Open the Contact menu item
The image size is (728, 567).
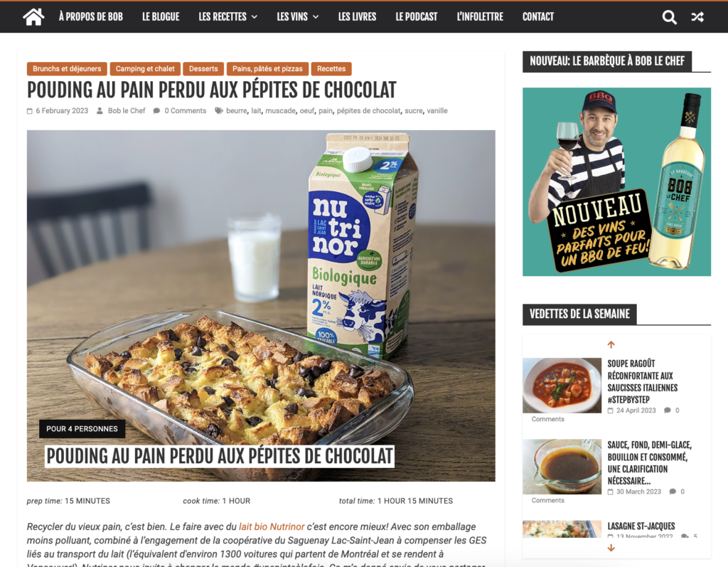pos(538,17)
